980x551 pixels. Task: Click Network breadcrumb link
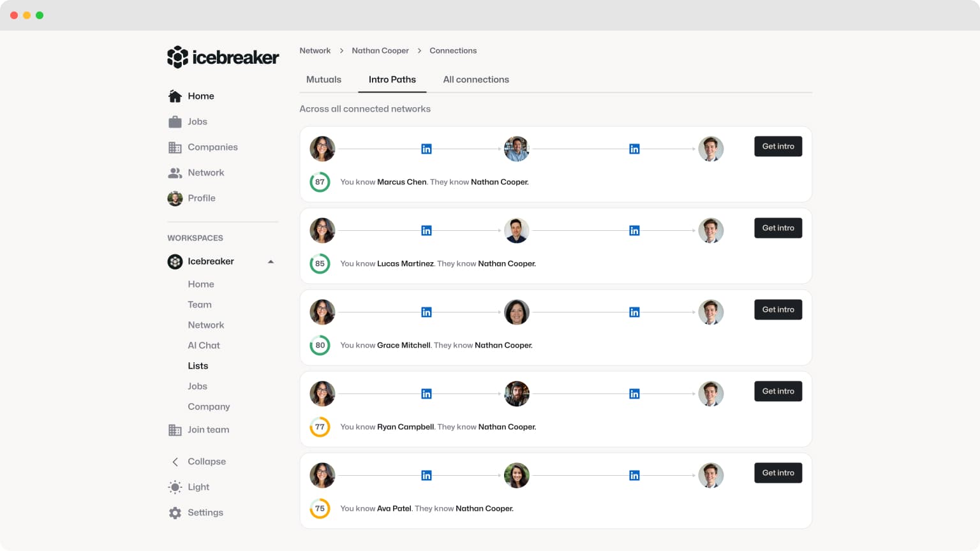coord(315,50)
